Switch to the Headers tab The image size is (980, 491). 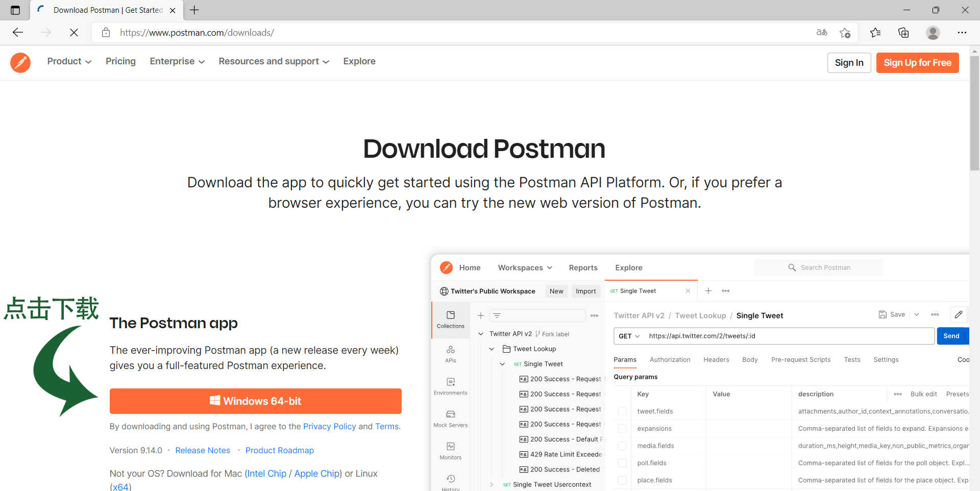(x=716, y=360)
